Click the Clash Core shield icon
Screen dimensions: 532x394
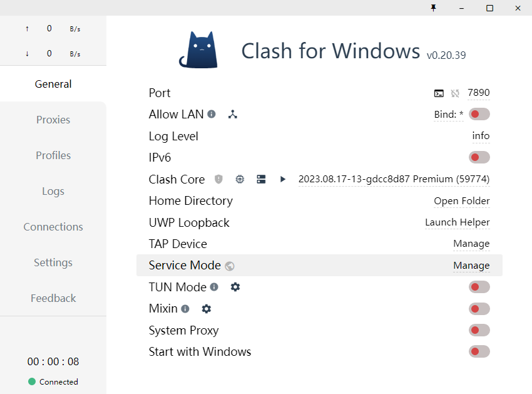pos(218,179)
